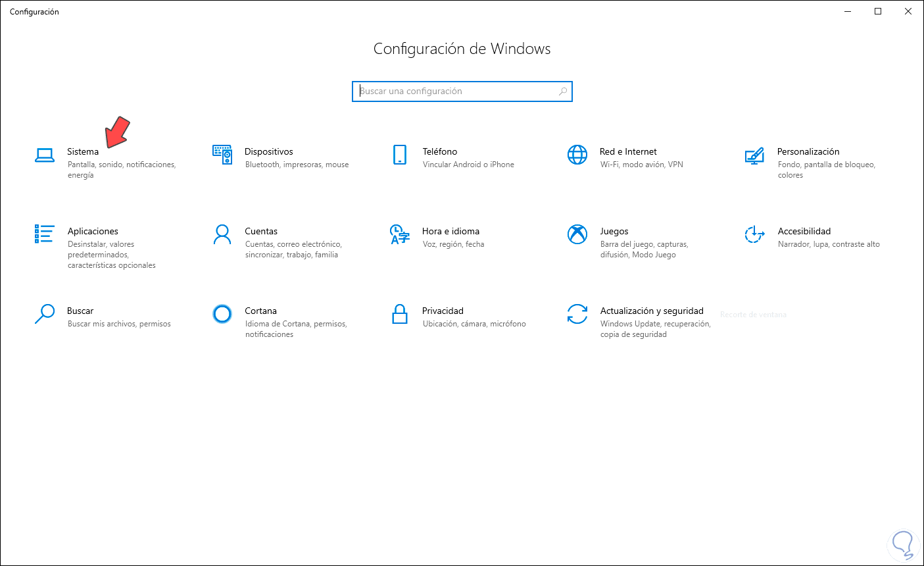This screenshot has height=566, width=924.
Task: Click 'Cuentas, correo electrónico, sincronizar' description
Action: coord(293,249)
